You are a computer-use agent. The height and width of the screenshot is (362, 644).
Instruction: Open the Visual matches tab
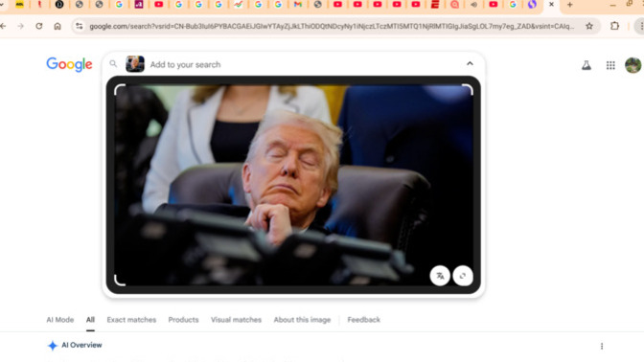236,320
